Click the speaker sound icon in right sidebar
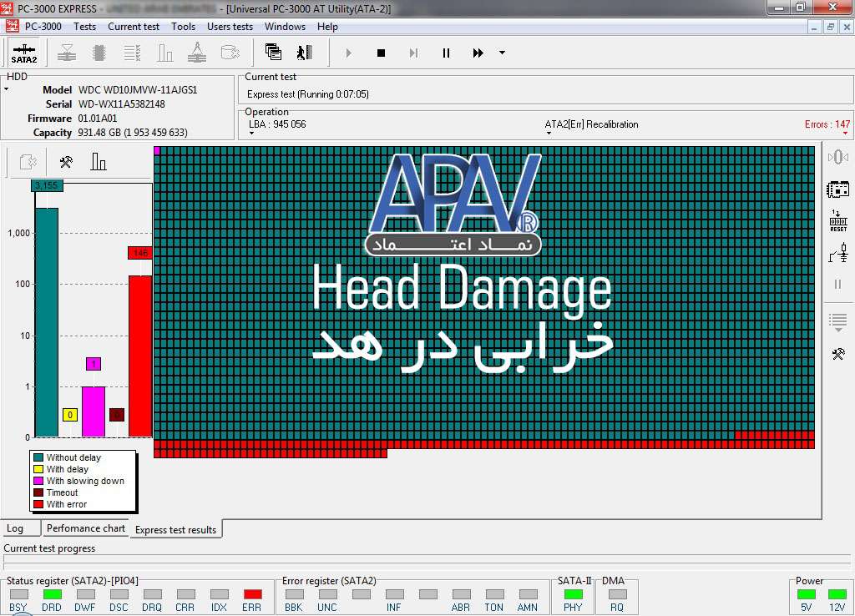 coord(838,158)
